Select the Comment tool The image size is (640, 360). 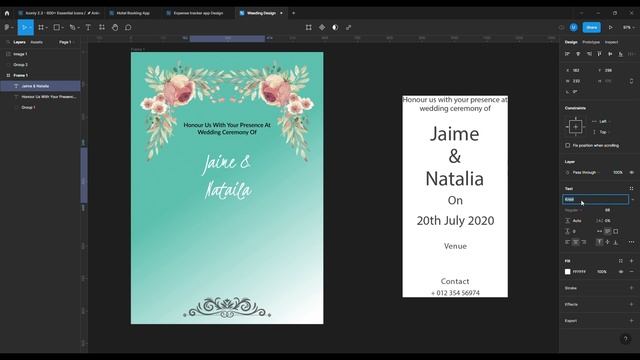(x=128, y=27)
